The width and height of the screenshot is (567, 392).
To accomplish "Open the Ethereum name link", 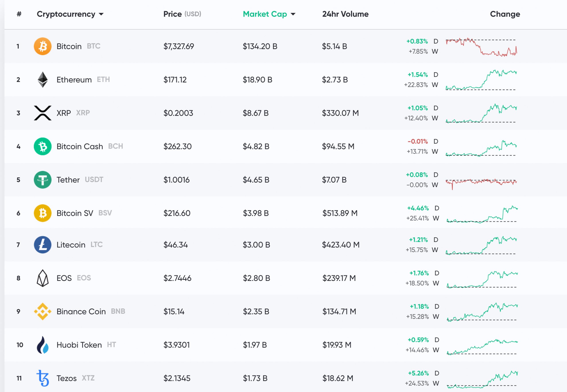I will pyautogui.click(x=74, y=80).
